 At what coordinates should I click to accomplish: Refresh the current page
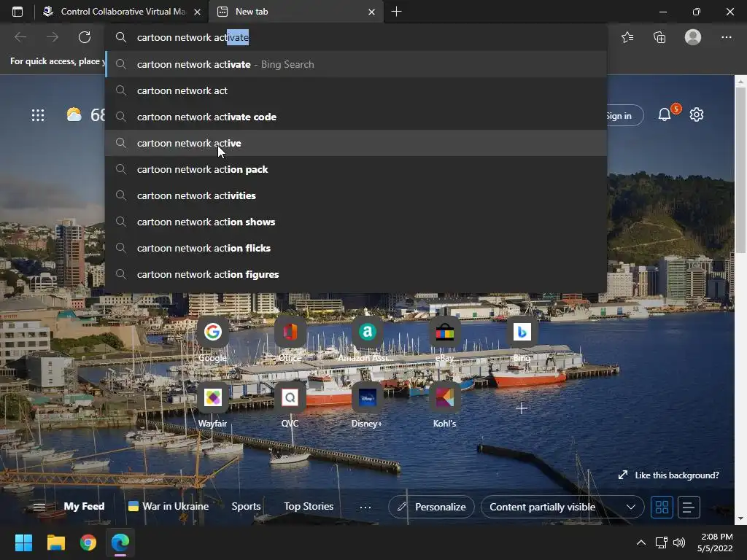[85, 37]
